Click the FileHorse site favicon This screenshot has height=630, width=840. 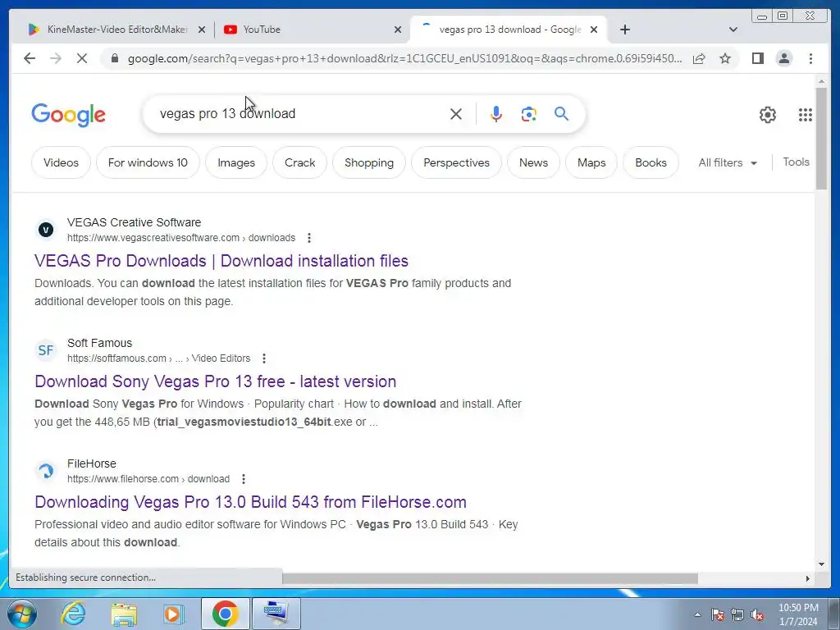[x=46, y=471]
